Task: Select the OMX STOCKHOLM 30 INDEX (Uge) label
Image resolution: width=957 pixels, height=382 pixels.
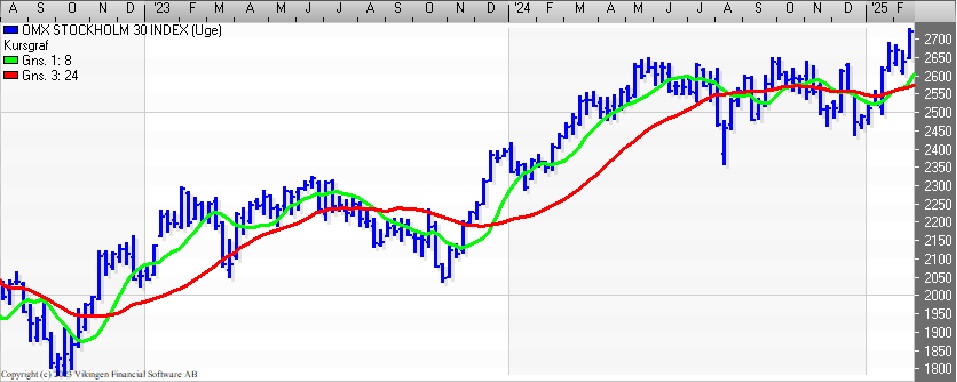Action: coord(121,31)
